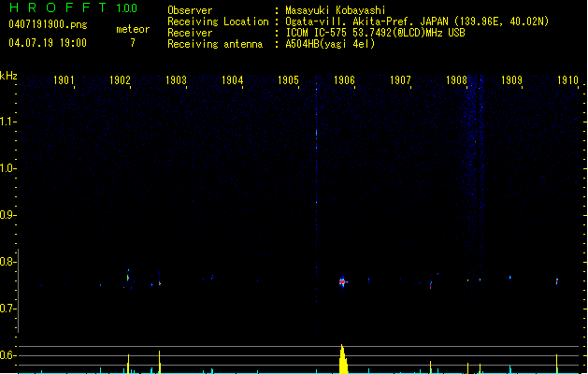Image resolution: width=588 pixels, height=374 pixels.
Task: Click the 1903 time axis label
Action: point(176,79)
